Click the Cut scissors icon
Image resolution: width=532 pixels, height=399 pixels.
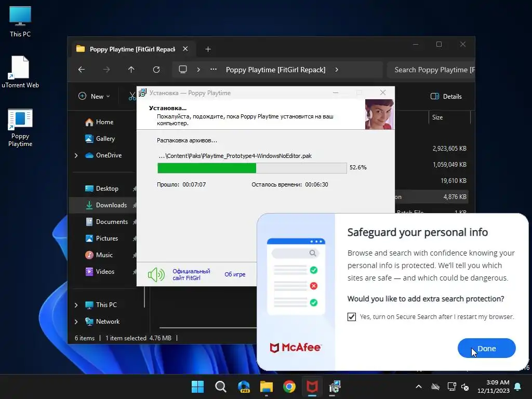132,96
